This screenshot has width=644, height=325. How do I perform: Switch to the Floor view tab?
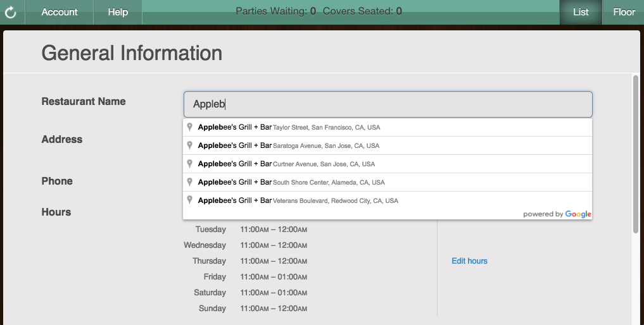[624, 12]
